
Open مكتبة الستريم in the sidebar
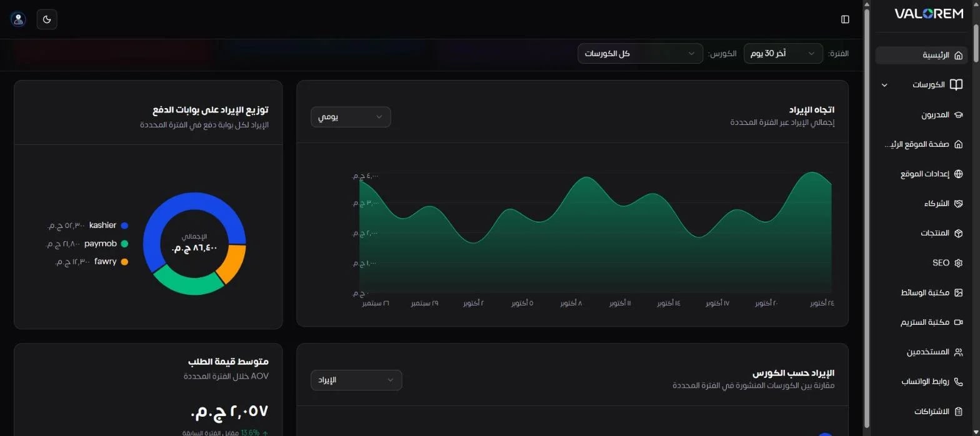(x=921, y=322)
